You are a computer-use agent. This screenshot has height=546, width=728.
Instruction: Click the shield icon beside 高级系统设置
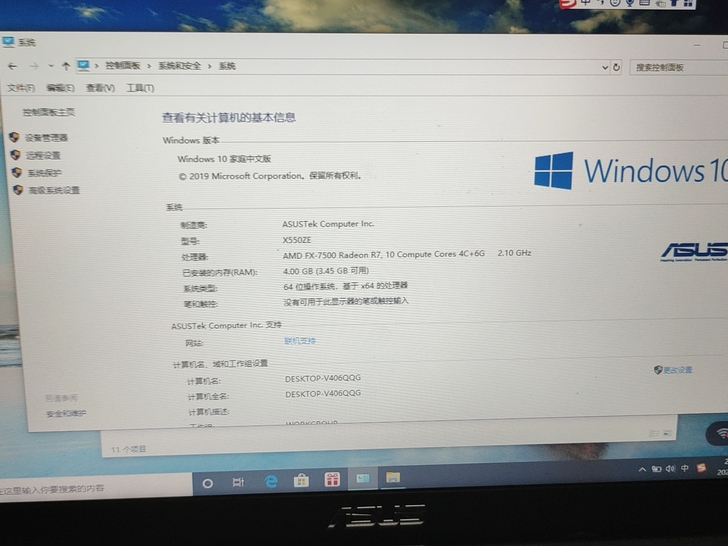point(18,189)
